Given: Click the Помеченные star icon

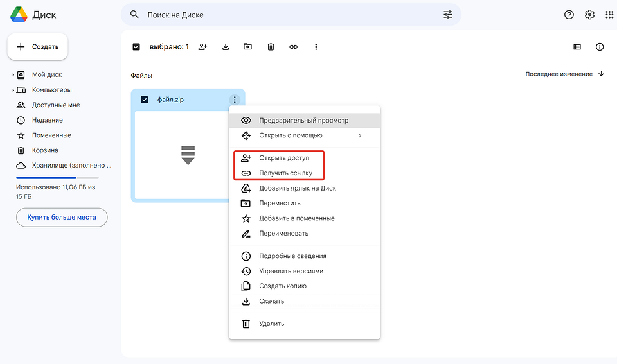Looking at the screenshot, I should coord(21,135).
